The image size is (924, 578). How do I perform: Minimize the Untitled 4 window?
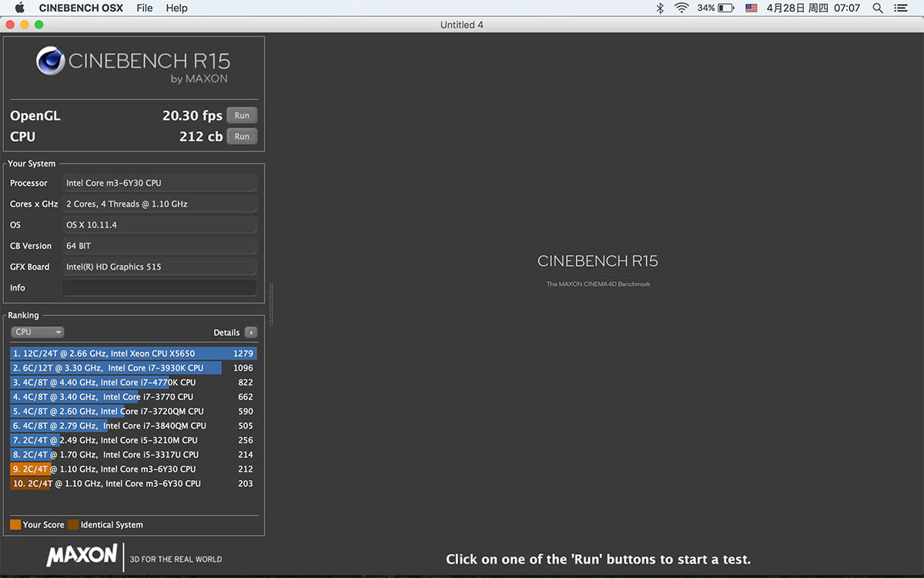(25, 25)
